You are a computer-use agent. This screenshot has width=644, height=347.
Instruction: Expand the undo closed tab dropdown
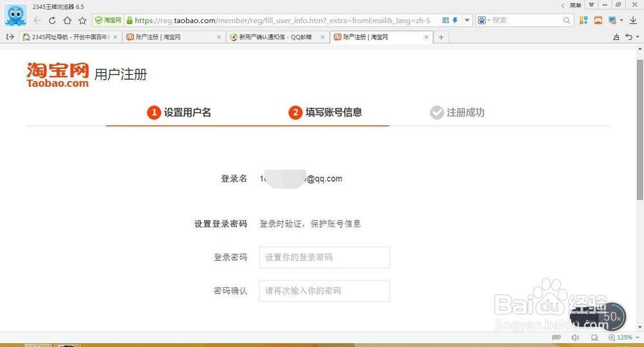click(x=638, y=37)
